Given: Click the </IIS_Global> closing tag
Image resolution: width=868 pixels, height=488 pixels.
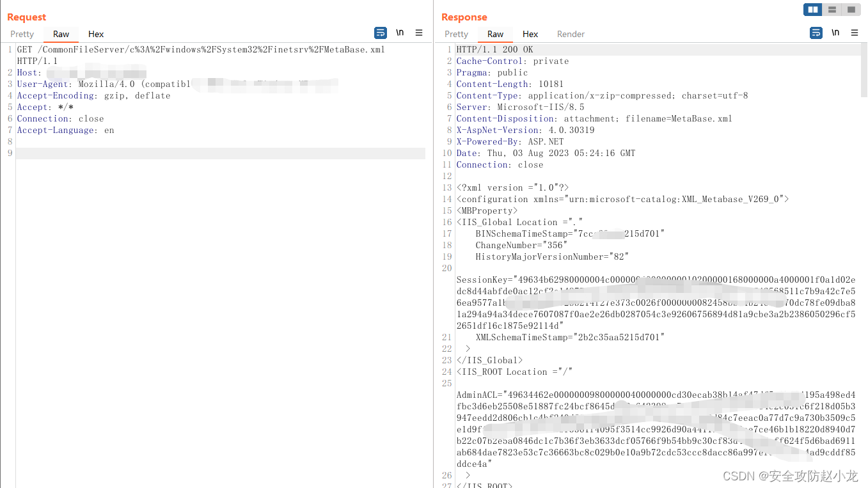Looking at the screenshot, I should click(x=489, y=360).
